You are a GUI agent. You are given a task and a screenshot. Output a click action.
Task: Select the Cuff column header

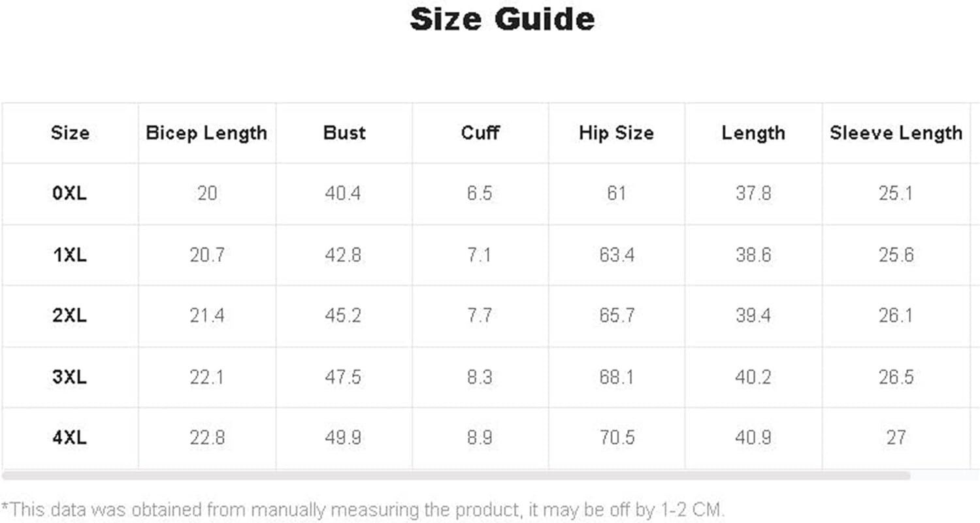coord(480,133)
